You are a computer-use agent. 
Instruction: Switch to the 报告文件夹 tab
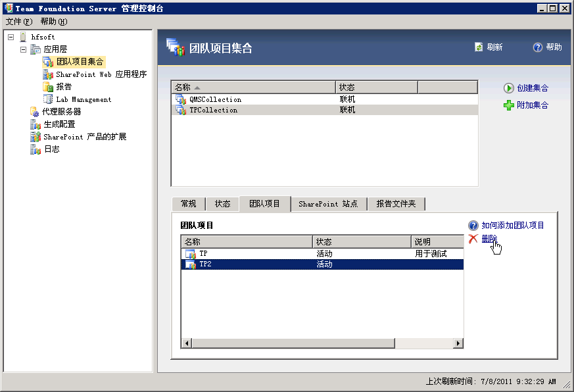396,204
